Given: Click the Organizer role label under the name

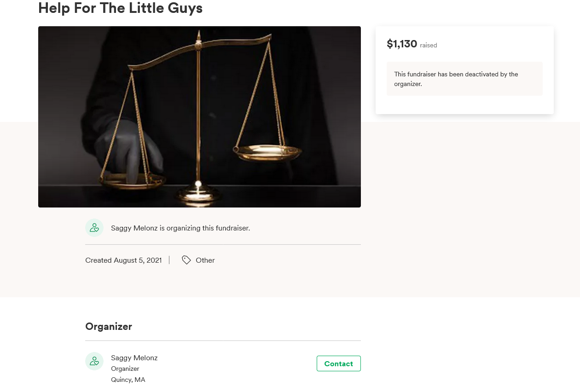Looking at the screenshot, I should (x=125, y=369).
